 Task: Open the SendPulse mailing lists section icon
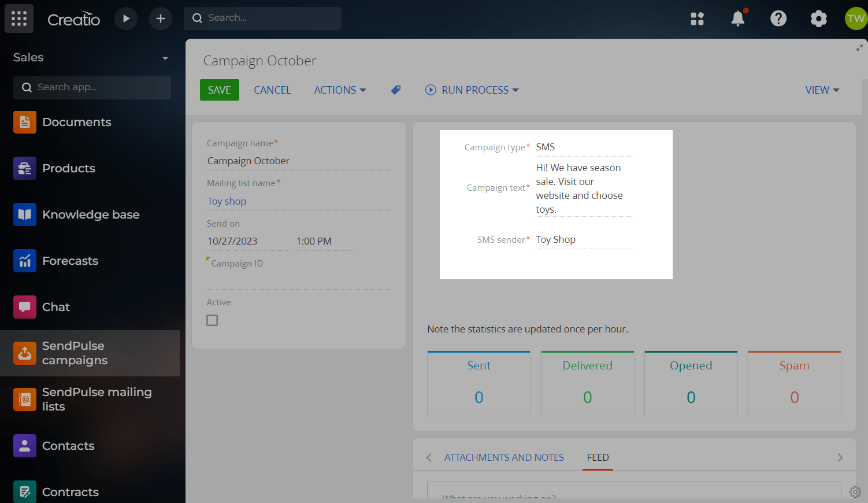pos(25,400)
